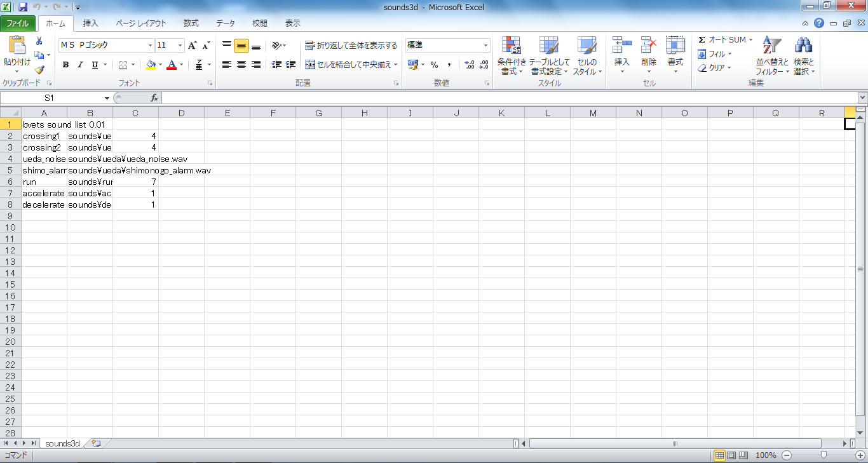Open Conditional Formatting (条件付き書式)
Screen dimensions: 868x463
512,56
